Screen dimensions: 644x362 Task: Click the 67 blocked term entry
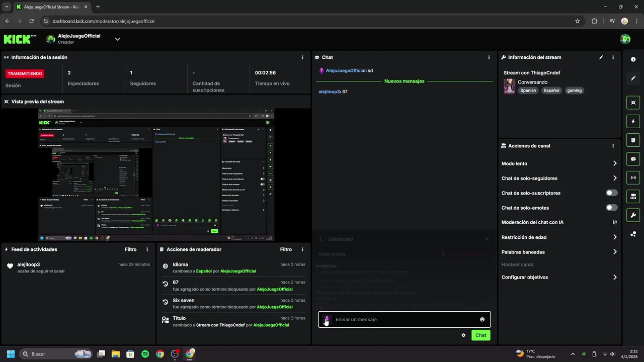click(x=233, y=286)
